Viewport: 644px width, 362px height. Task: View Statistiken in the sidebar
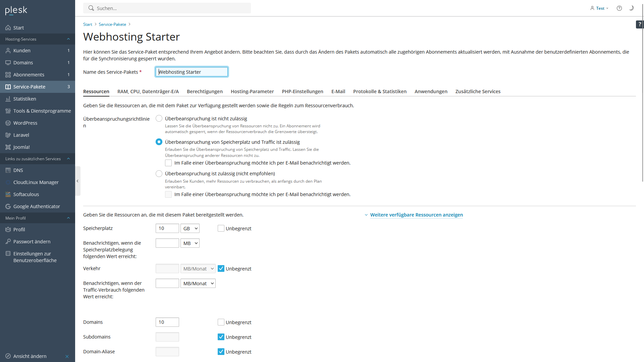coord(24,99)
